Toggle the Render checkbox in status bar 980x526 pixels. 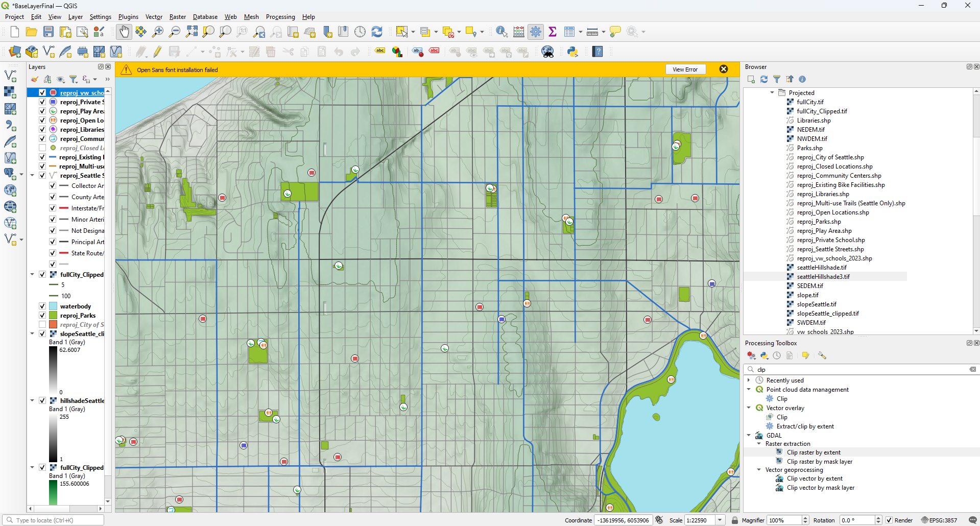(889, 520)
